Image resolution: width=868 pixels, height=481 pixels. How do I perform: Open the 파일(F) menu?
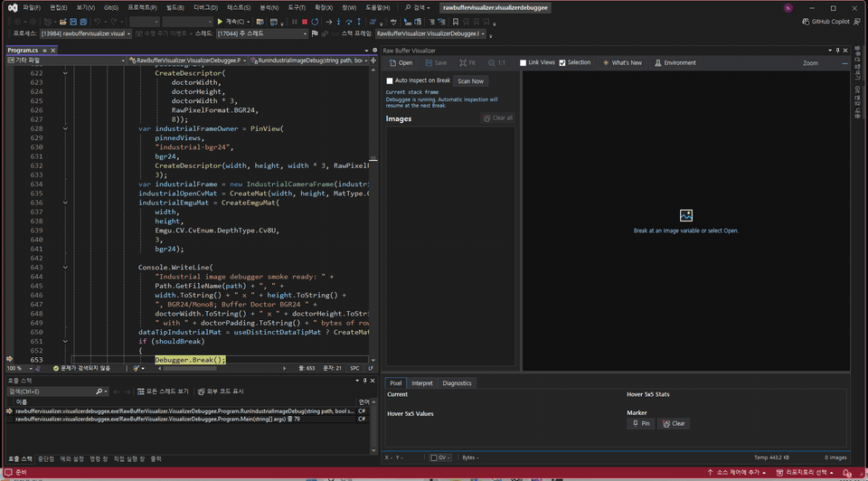[x=32, y=8]
